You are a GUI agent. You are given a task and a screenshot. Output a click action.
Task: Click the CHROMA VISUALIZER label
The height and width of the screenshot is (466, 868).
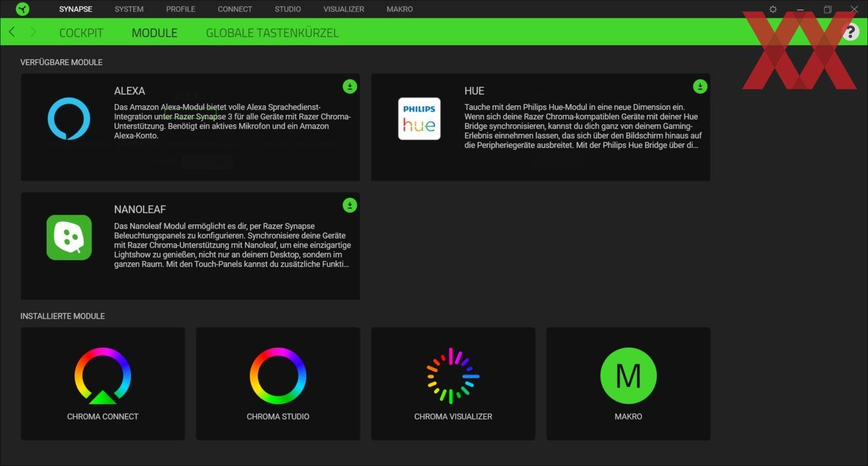pyautogui.click(x=453, y=416)
